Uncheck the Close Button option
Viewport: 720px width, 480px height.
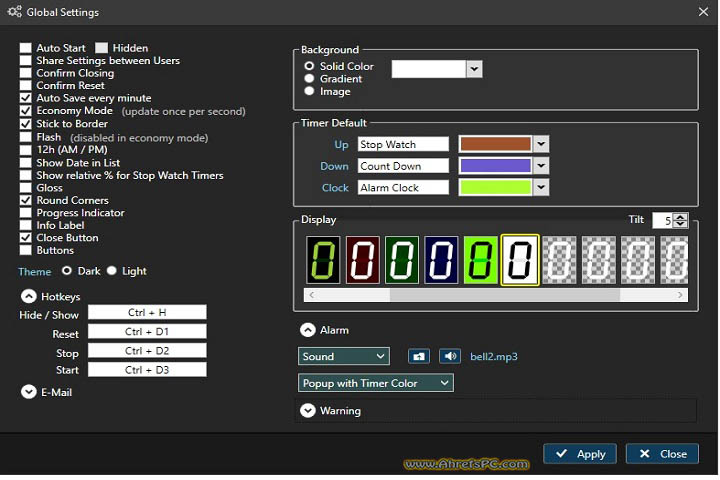26,237
